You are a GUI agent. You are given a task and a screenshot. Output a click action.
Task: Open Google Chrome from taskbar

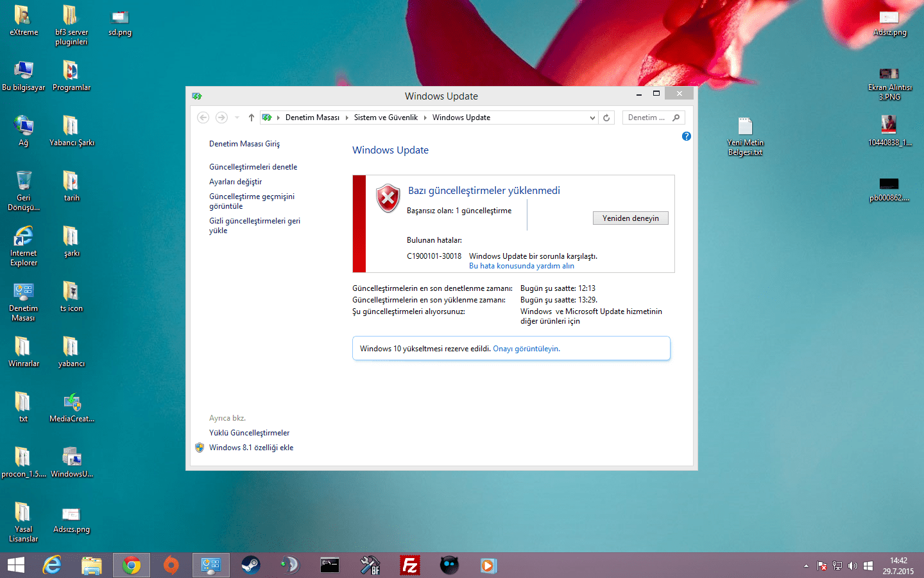[132, 565]
